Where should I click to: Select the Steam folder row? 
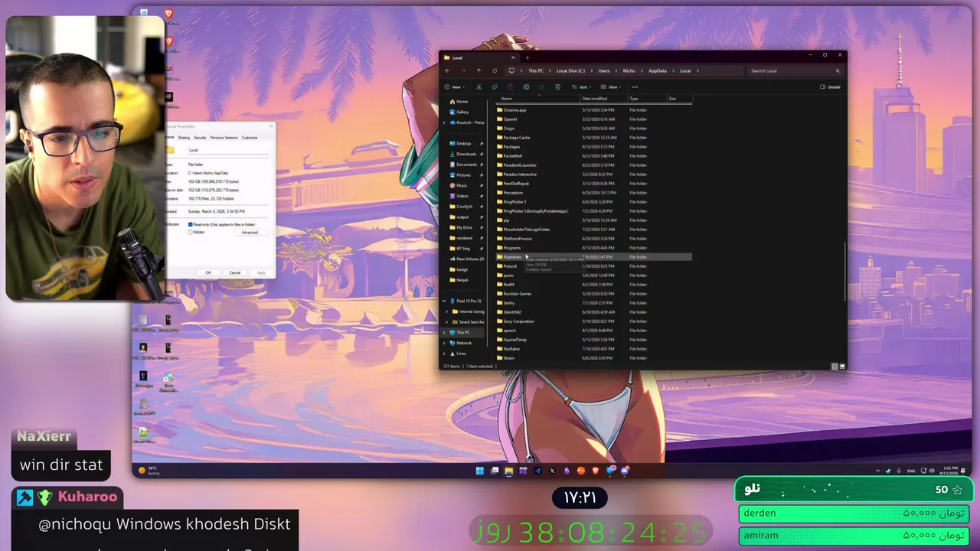(593, 358)
